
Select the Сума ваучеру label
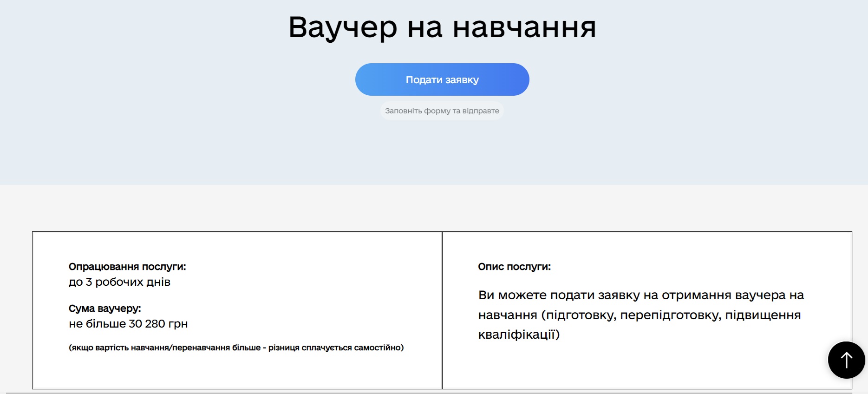(x=104, y=309)
